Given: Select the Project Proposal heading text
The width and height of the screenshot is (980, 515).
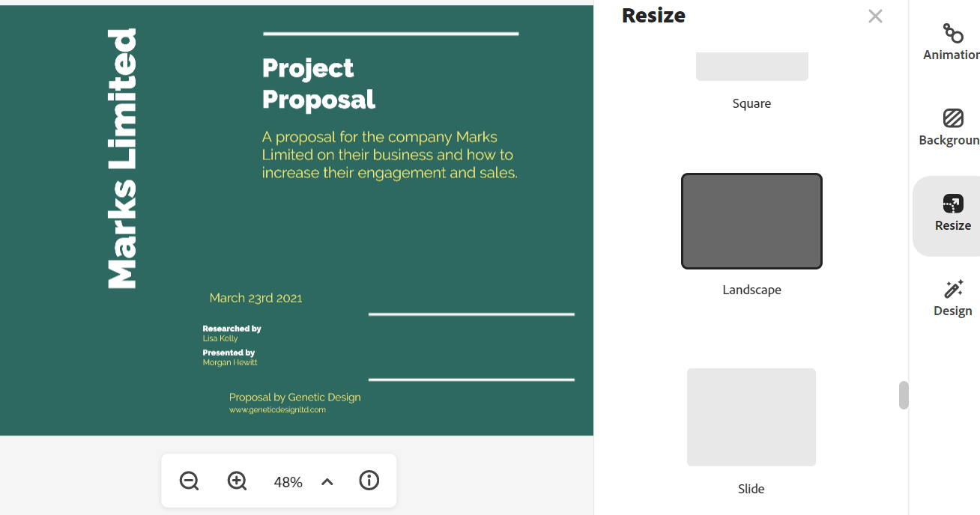Looking at the screenshot, I should 318,83.
